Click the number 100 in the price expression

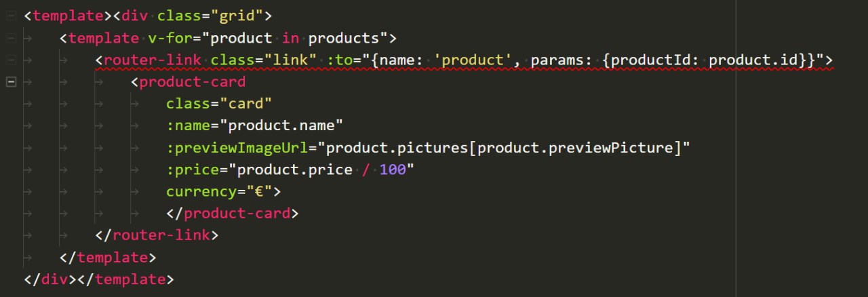392,170
